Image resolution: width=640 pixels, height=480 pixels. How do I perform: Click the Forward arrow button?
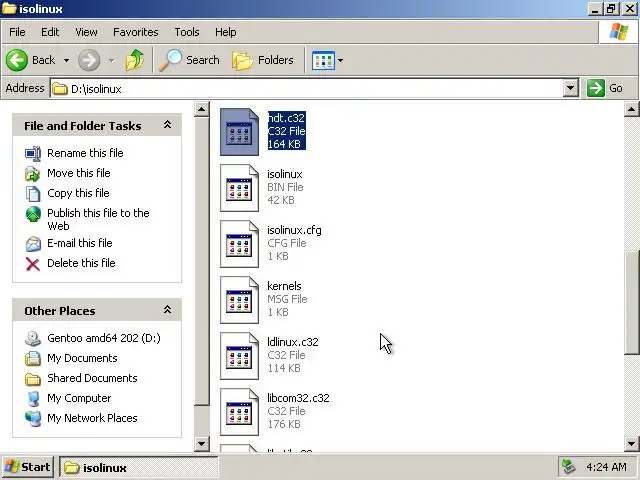coord(89,60)
